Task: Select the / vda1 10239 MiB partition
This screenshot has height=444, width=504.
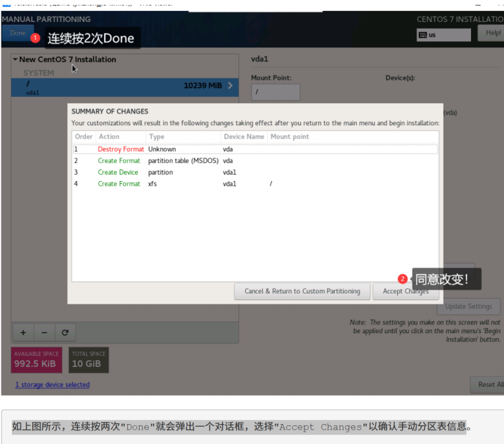Action: [x=125, y=87]
